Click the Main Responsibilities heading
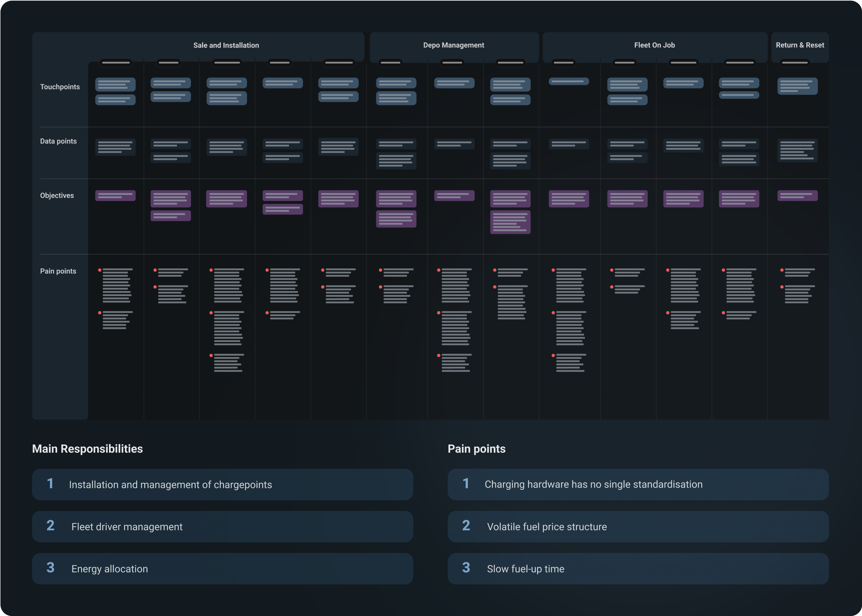 click(x=87, y=449)
